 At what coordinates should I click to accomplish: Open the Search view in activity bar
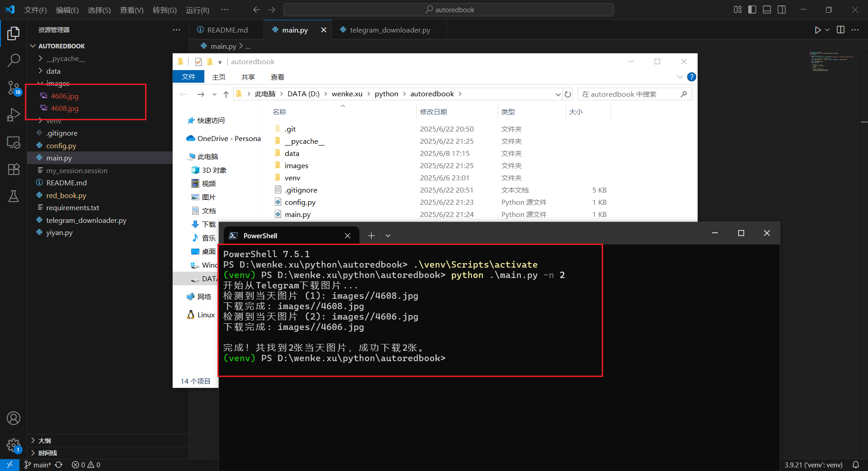pos(14,60)
